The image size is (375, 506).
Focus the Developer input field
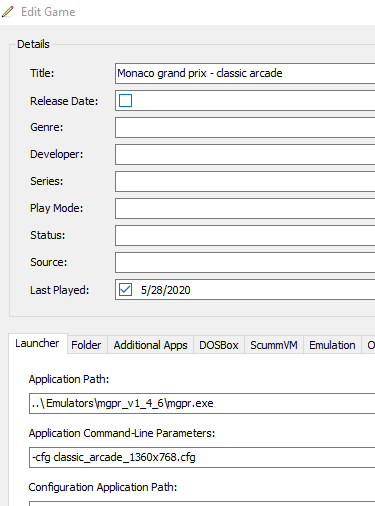point(245,154)
